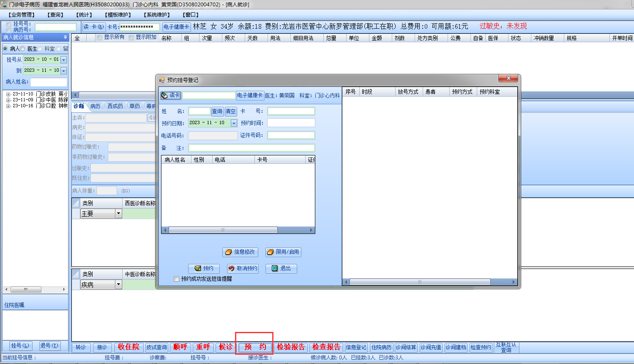Viewport: 634px width, 364px height.
Task: Click the 候诊 toolbar button
Action: 226,347
